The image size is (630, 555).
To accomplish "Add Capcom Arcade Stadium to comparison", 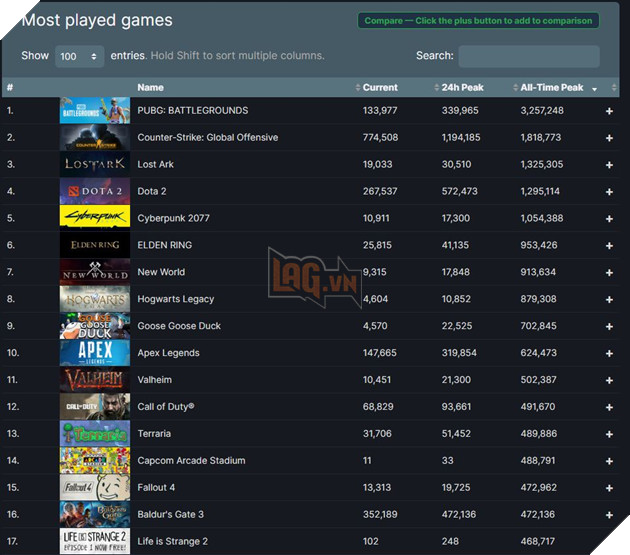I will (609, 461).
